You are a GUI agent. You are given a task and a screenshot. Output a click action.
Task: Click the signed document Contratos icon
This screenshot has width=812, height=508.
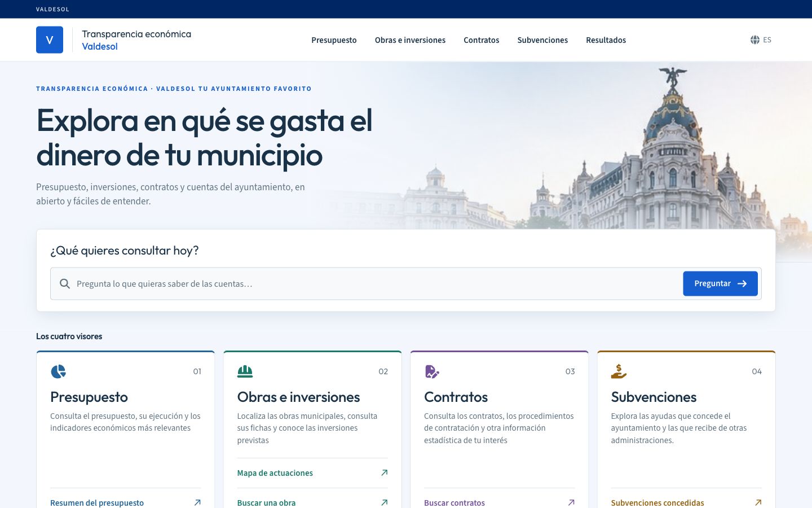coord(432,371)
